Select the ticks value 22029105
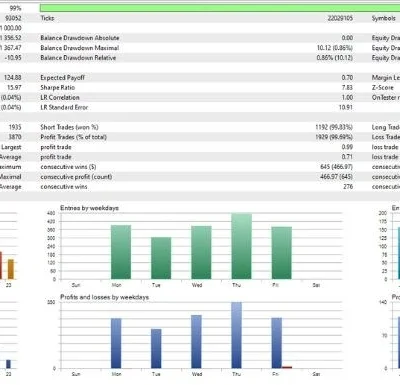The width and height of the screenshot is (400, 385). (340, 18)
